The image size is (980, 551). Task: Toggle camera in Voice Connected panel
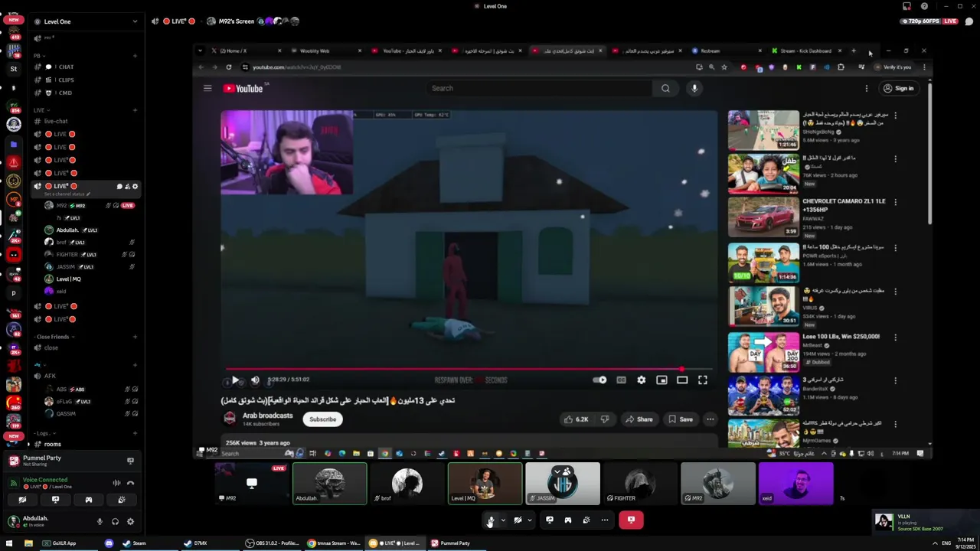point(22,500)
